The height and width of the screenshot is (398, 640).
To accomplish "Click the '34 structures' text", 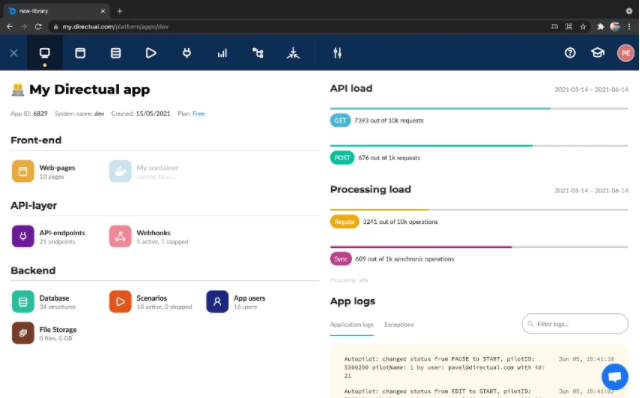I will tap(58, 307).
